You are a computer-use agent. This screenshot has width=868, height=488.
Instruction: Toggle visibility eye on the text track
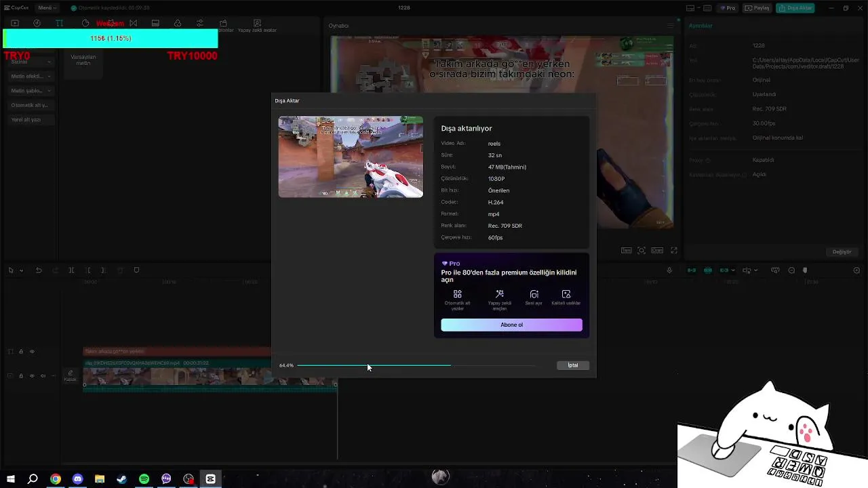point(32,352)
